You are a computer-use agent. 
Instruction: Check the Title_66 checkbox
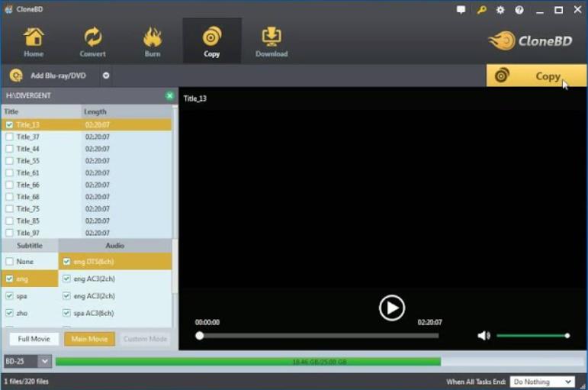point(9,185)
